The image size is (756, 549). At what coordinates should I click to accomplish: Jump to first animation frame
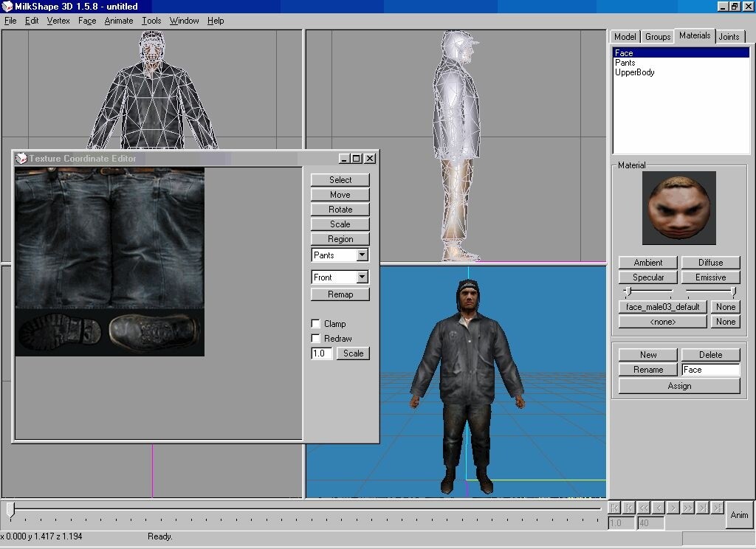point(614,508)
